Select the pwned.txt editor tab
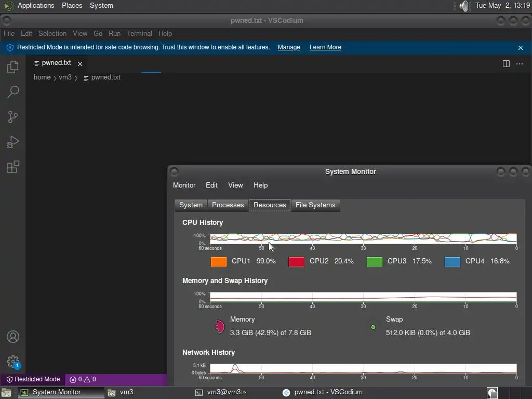The height and width of the screenshot is (399, 532). tap(56, 63)
